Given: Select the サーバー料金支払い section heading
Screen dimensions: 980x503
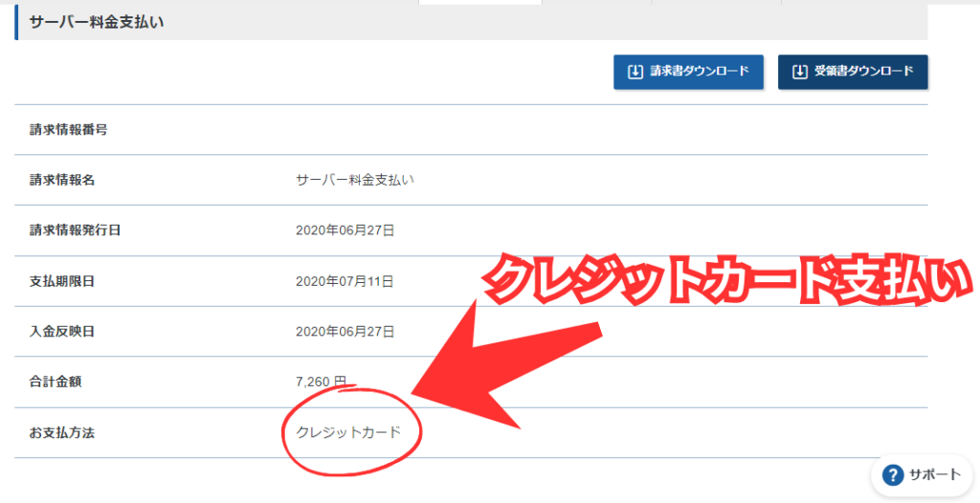Looking at the screenshot, I should pyautogui.click(x=97, y=22).
